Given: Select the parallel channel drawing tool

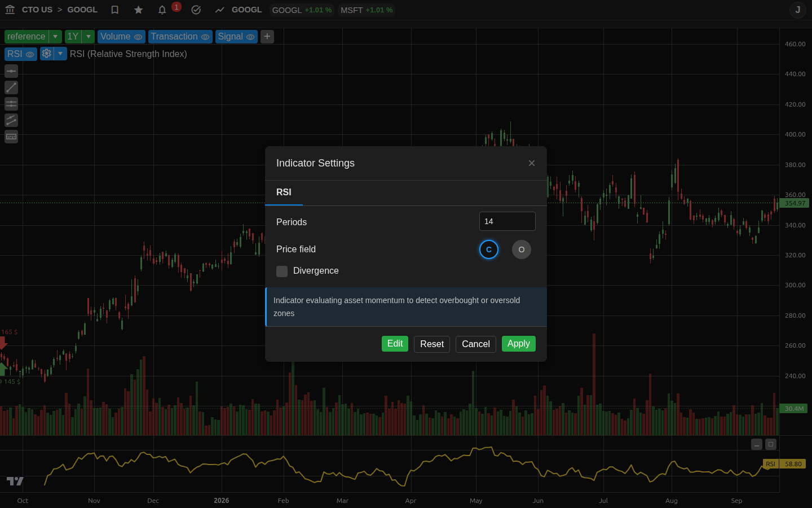Looking at the screenshot, I should pyautogui.click(x=11, y=120).
